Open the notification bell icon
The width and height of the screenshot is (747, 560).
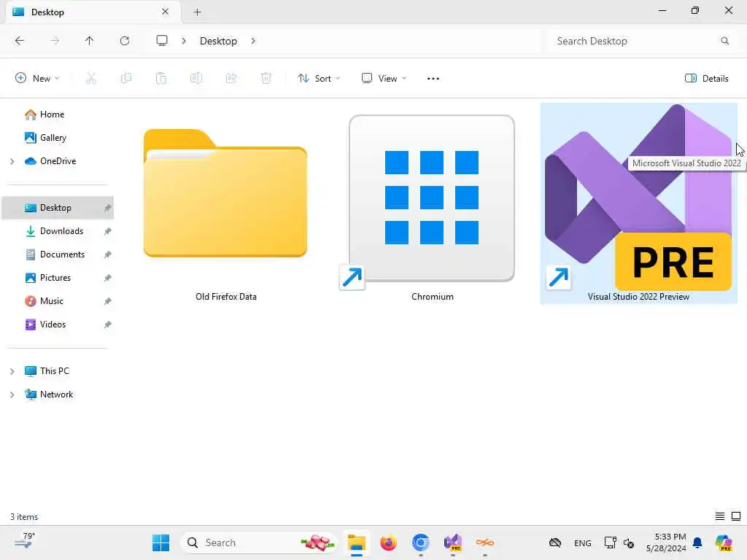tap(697, 542)
